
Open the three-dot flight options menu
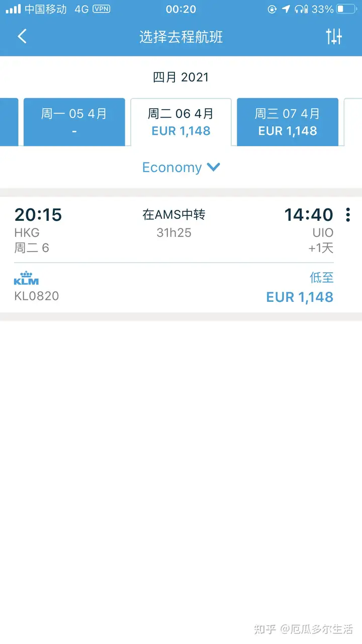347,215
